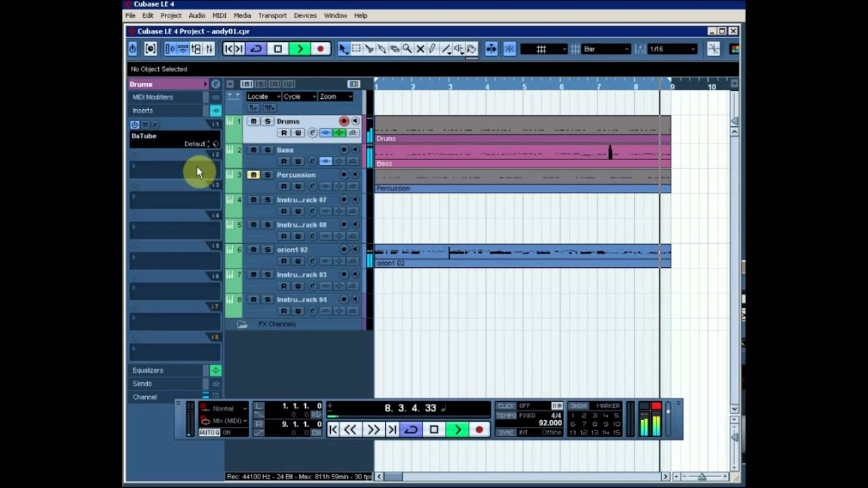This screenshot has width=868, height=488.
Task: Toggle Monitor on orion1 02 track
Action: click(x=355, y=249)
